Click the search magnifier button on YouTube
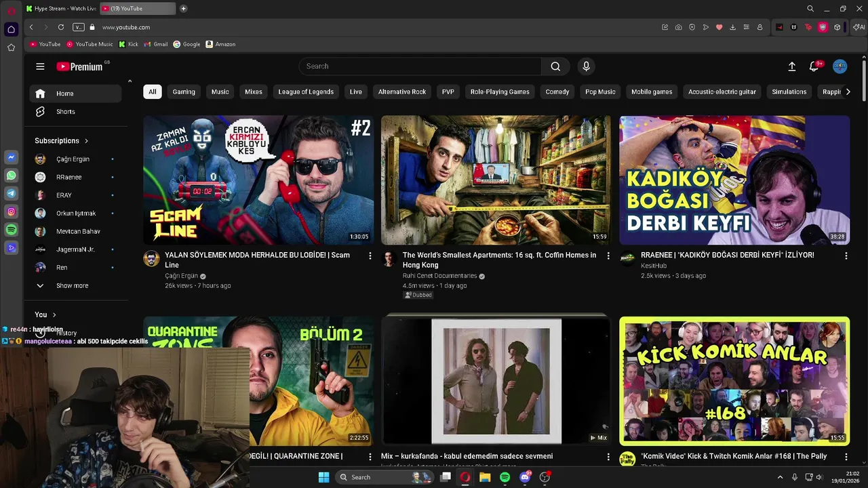Image resolution: width=868 pixels, height=488 pixels. click(x=555, y=66)
